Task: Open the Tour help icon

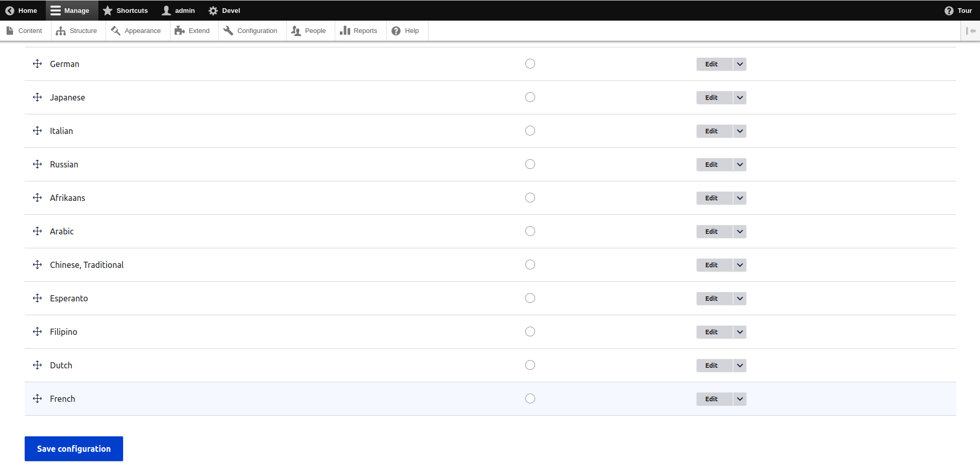Action: click(x=949, y=10)
